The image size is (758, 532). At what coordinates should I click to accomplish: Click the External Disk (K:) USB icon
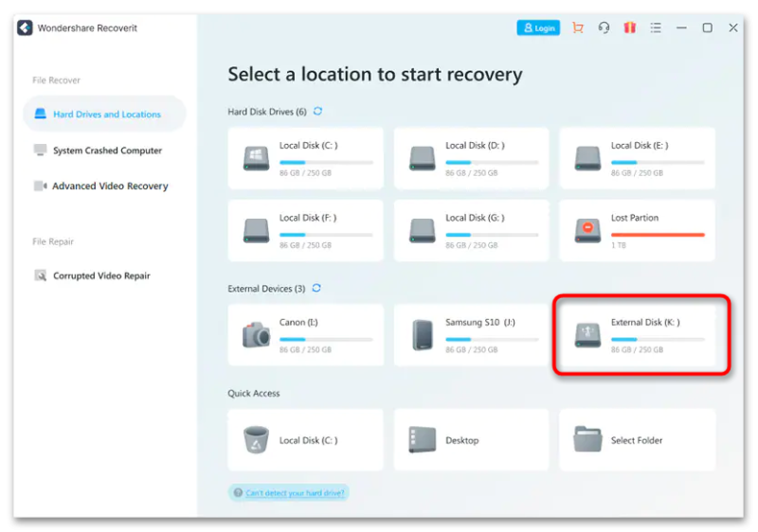click(587, 335)
